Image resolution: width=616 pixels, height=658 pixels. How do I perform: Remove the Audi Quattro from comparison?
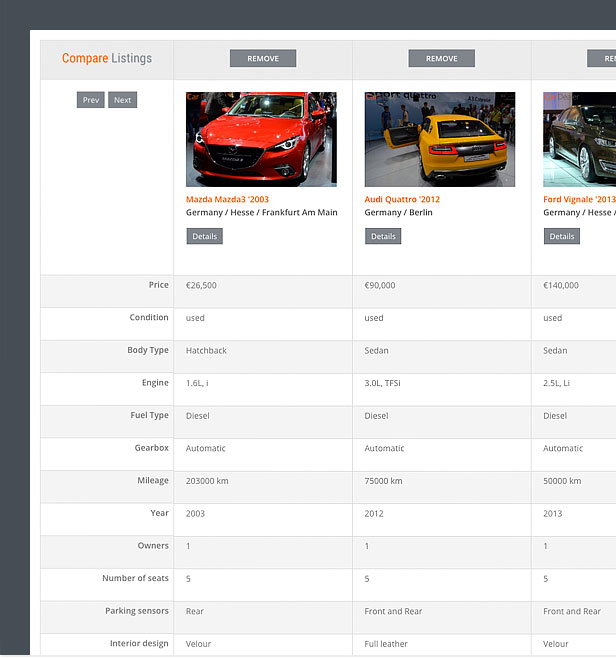(441, 59)
